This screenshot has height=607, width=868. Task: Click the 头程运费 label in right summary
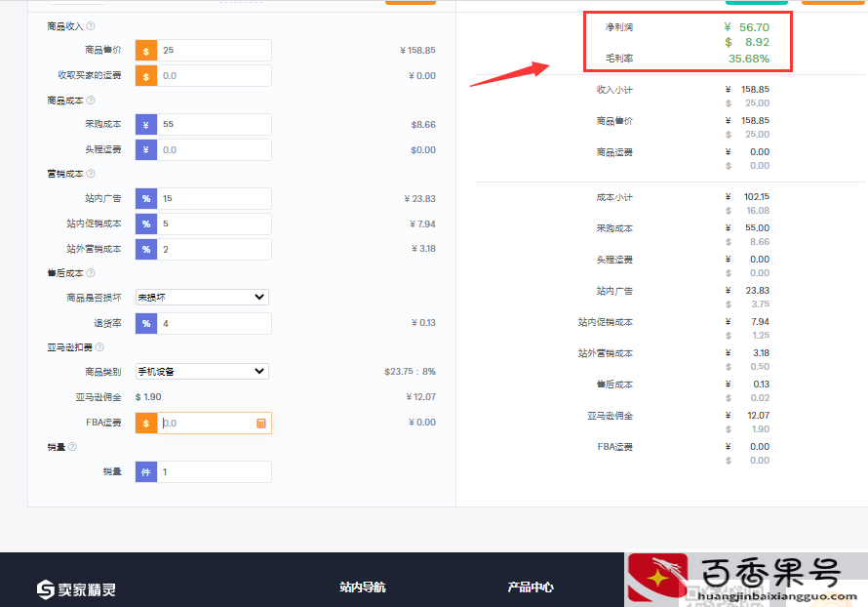[614, 260]
